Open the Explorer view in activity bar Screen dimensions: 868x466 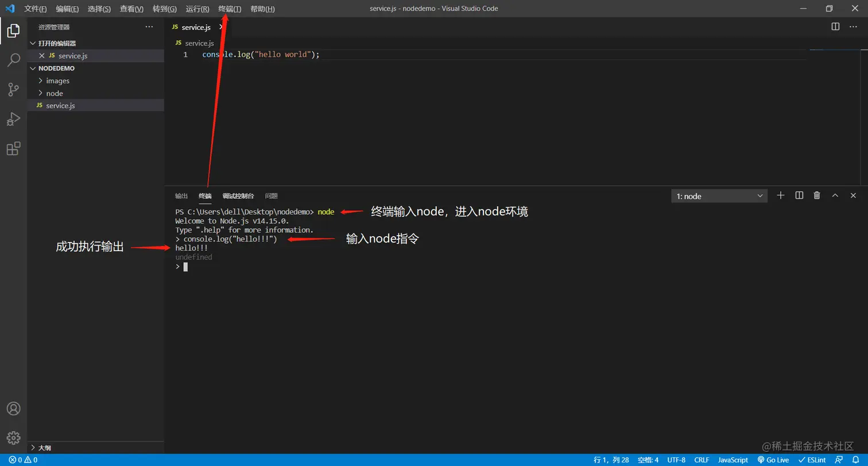coord(13,30)
